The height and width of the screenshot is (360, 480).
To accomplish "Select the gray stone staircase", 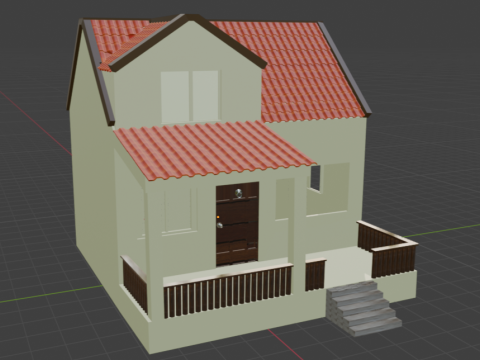I will 364,308.
